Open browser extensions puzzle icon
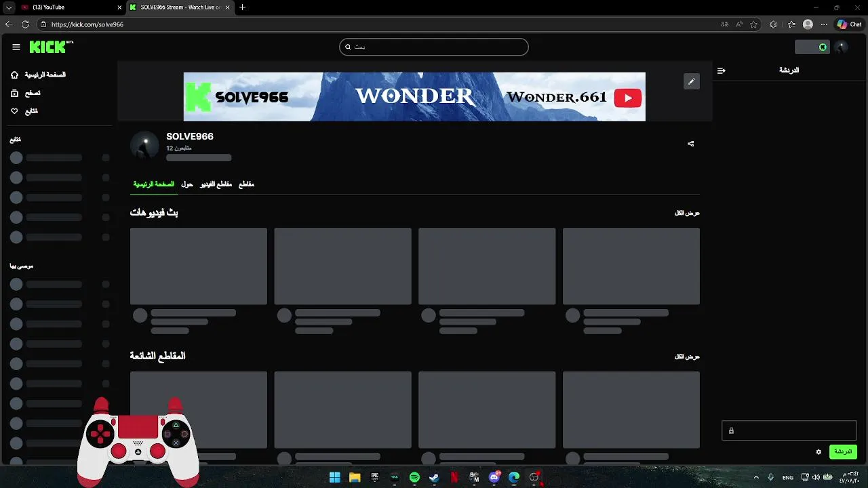The image size is (868, 488). pos(774,24)
